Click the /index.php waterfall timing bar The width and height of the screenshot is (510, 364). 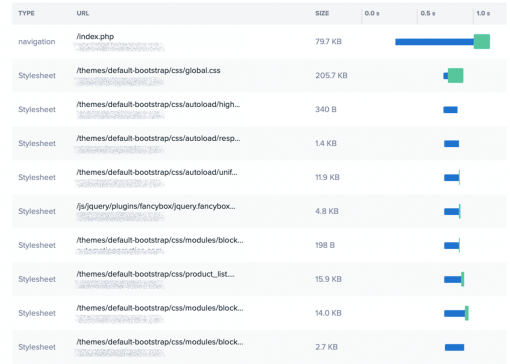pos(442,42)
